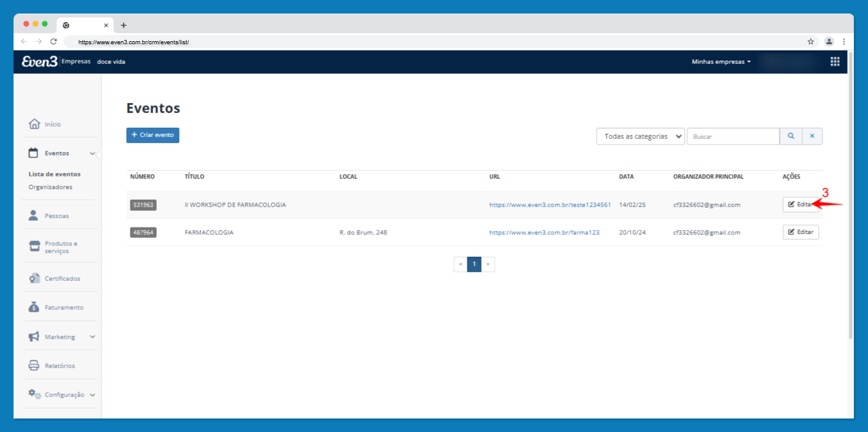Click the Criar evento button
The width and height of the screenshot is (868, 432).
pyautogui.click(x=153, y=135)
